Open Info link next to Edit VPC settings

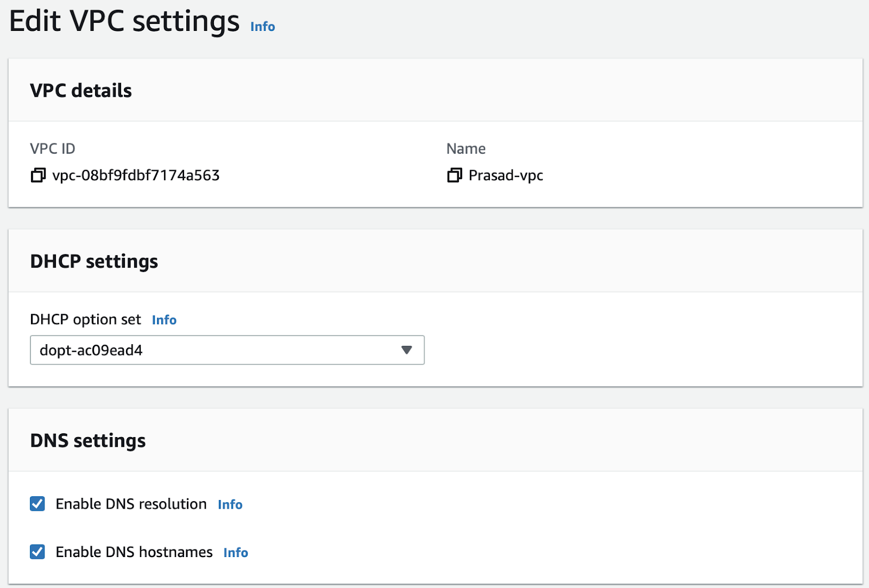coord(262,27)
